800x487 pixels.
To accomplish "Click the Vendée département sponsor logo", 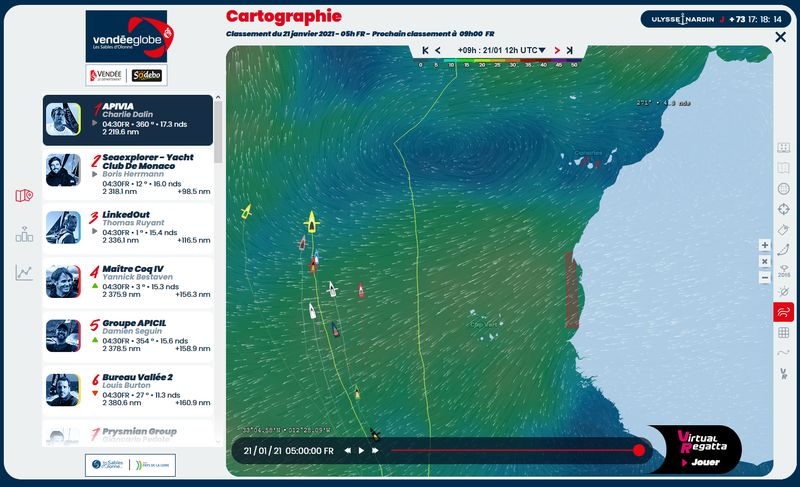I will coord(106,75).
